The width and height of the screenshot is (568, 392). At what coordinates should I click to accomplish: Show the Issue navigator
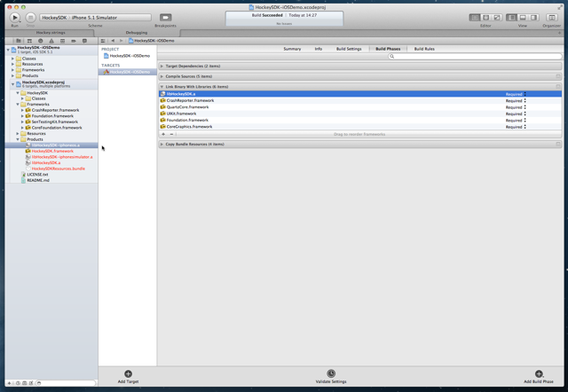click(x=51, y=41)
